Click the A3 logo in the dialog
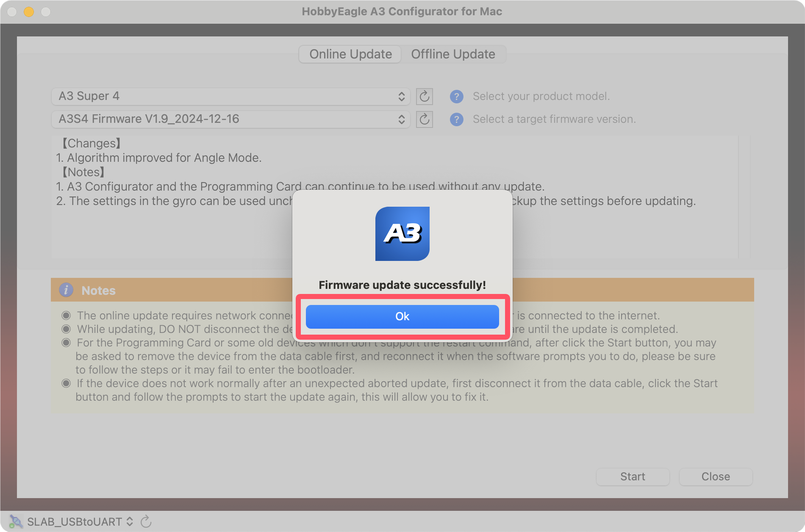 pyautogui.click(x=402, y=233)
